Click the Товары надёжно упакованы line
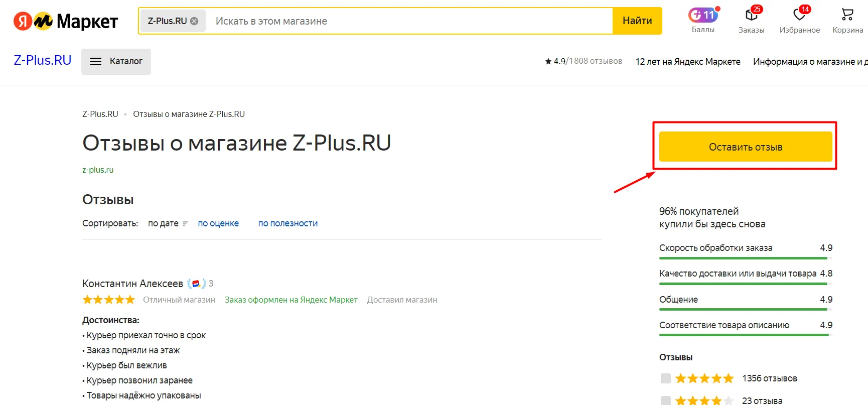Image resolution: width=868 pixels, height=405 pixels. tap(141, 395)
